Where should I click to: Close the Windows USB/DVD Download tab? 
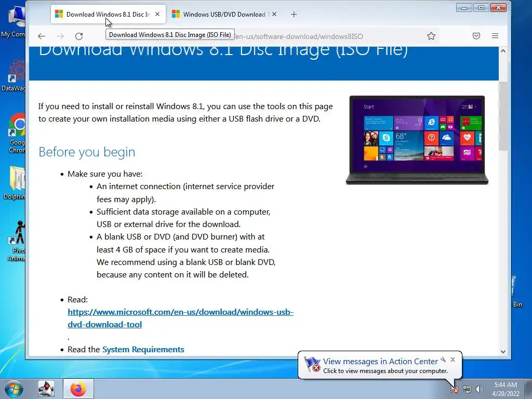click(274, 14)
